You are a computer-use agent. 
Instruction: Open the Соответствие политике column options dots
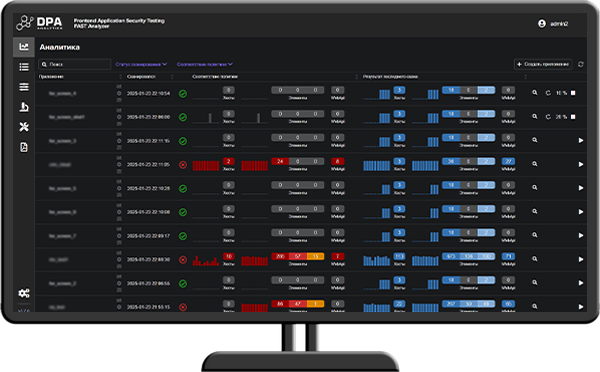point(357,77)
